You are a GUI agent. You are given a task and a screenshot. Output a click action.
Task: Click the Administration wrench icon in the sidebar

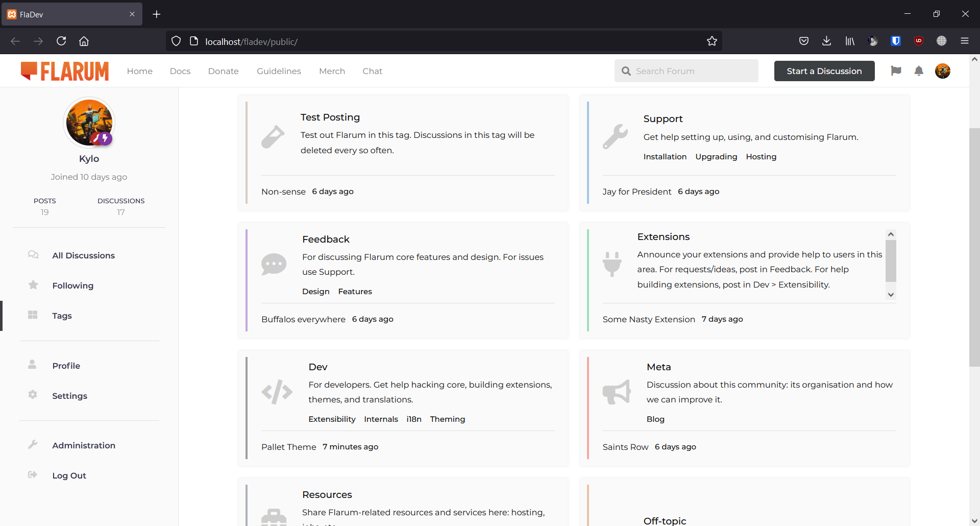pyautogui.click(x=33, y=445)
